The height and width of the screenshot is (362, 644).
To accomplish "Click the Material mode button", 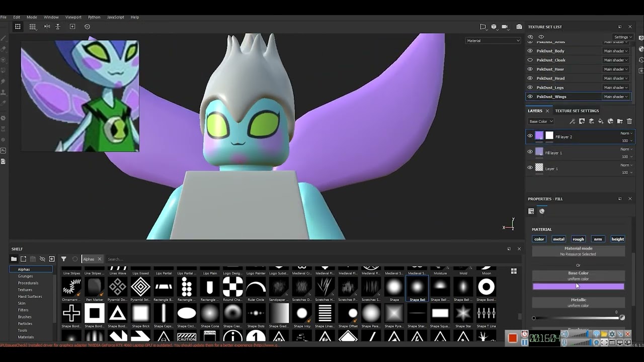I will coord(579,251).
